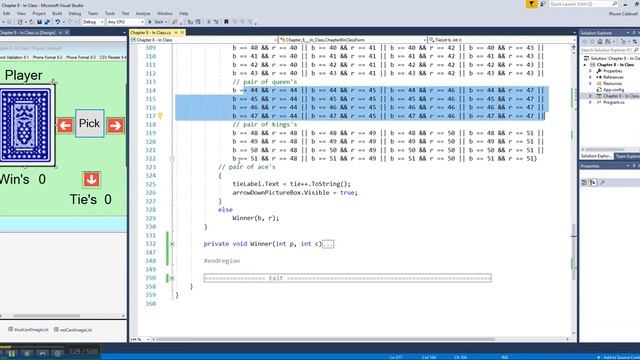Image resolution: width=640 pixels, height=360 pixels.
Task: Switch to the Solution Explorer bottom tab
Action: tap(596, 156)
